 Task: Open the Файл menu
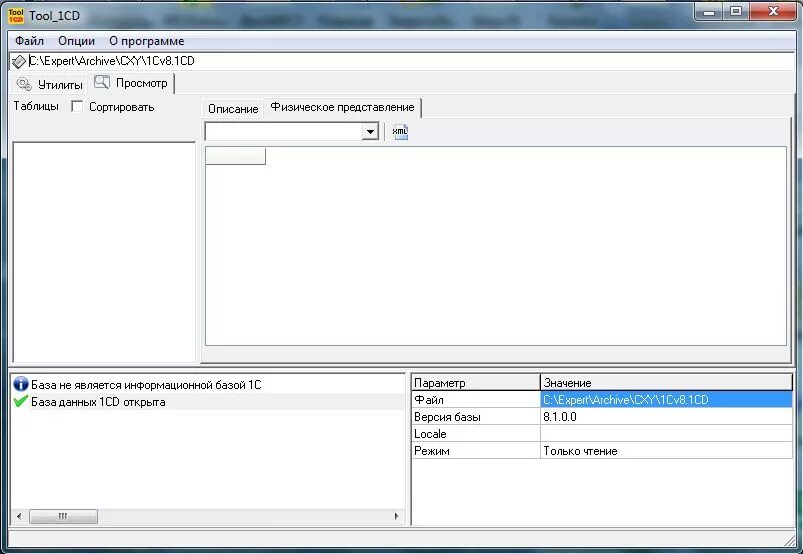(x=29, y=41)
